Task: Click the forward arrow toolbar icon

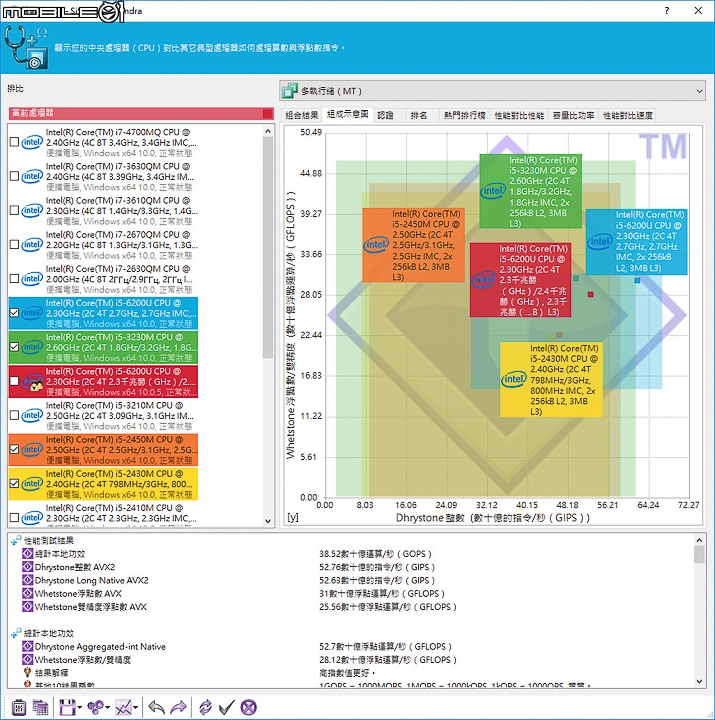Action: point(178,707)
